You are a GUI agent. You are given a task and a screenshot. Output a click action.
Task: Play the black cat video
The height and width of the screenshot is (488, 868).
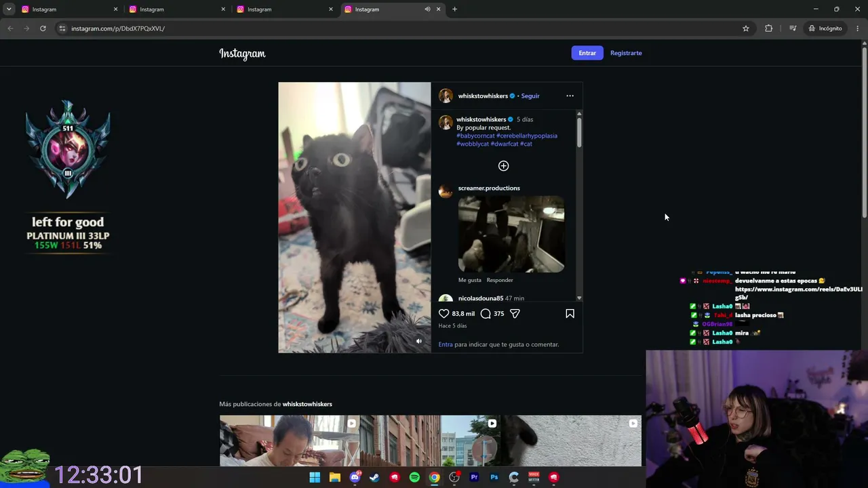[355, 218]
